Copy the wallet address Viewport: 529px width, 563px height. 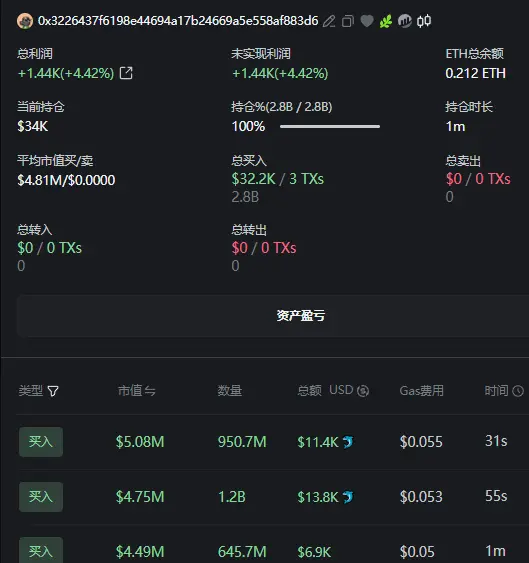348,21
